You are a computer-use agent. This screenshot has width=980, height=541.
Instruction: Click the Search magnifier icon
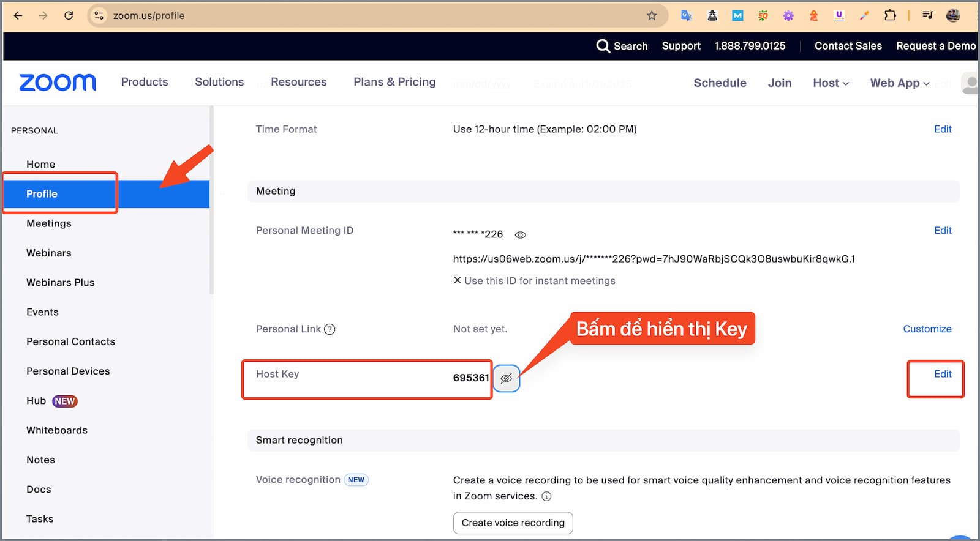(603, 46)
